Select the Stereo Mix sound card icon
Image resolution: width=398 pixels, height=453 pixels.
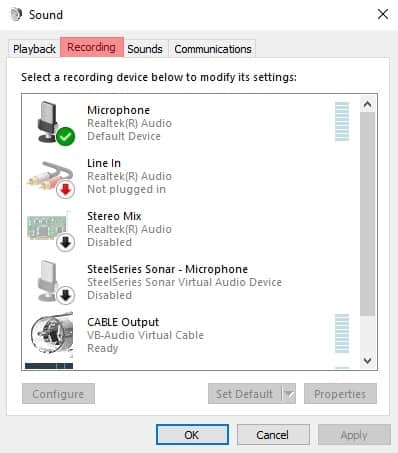click(51, 230)
